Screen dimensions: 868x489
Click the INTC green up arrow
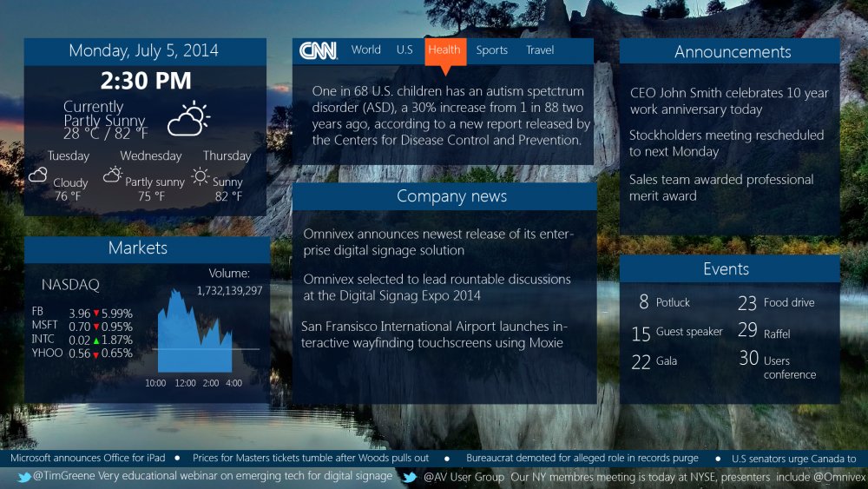coord(95,340)
